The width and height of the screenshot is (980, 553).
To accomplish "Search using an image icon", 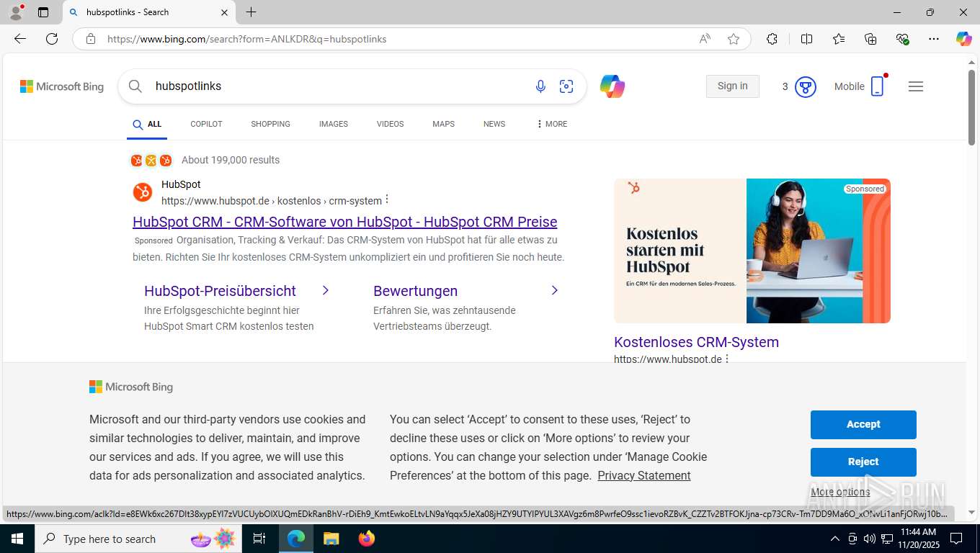I will tap(566, 86).
